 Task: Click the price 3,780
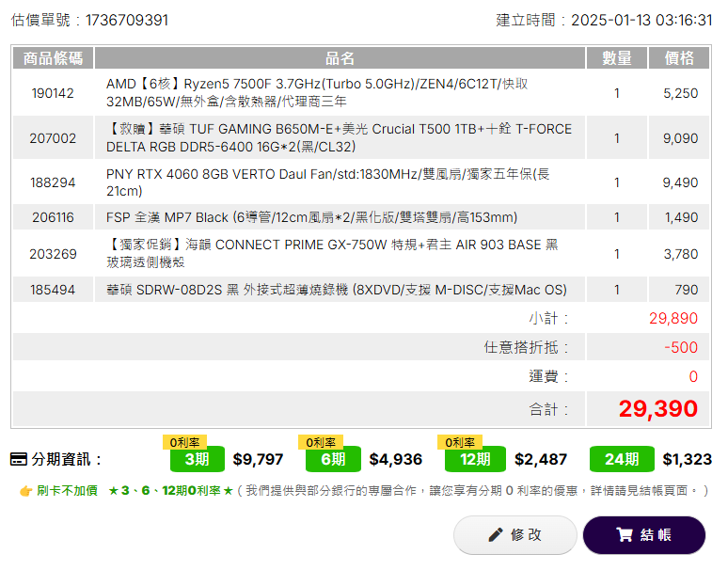point(681,254)
